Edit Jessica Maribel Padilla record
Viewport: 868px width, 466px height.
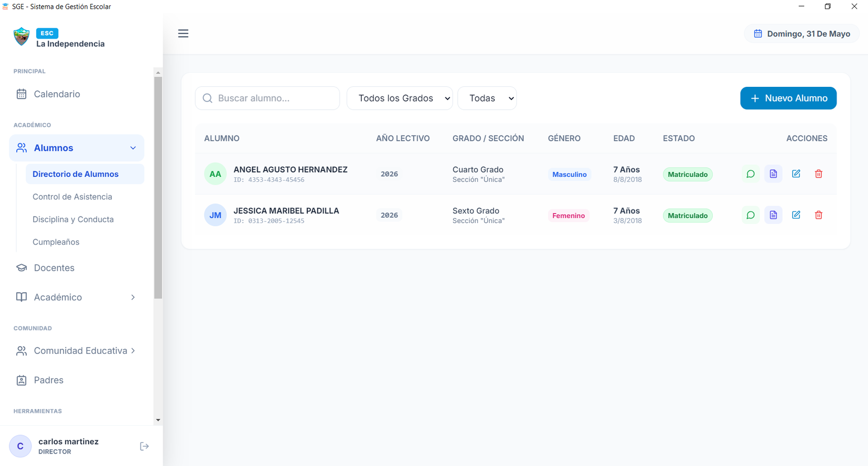point(796,215)
